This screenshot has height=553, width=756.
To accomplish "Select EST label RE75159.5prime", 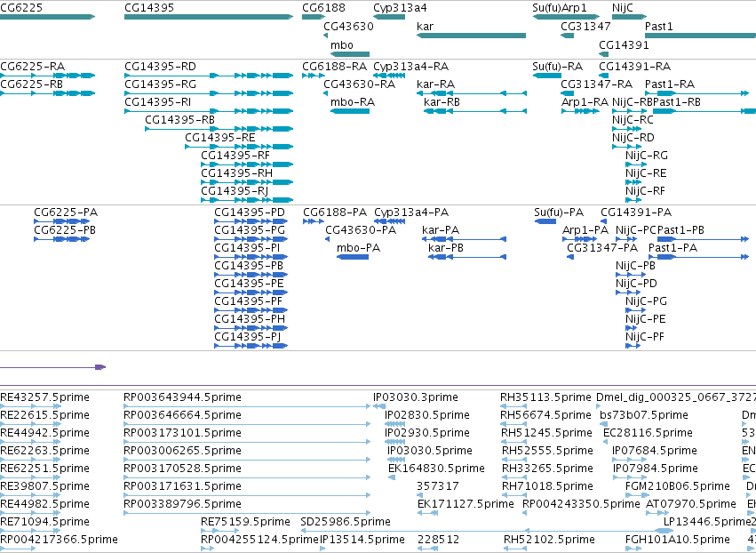I will pos(245,522).
